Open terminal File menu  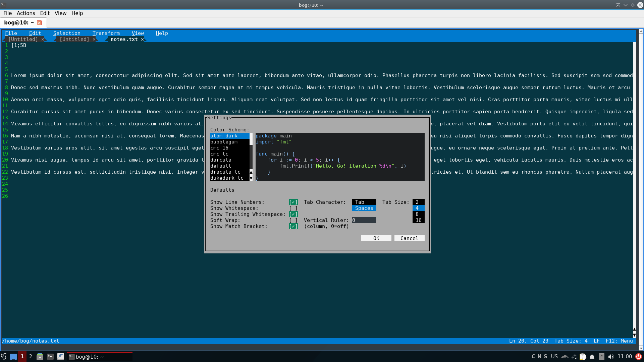(x=7, y=13)
